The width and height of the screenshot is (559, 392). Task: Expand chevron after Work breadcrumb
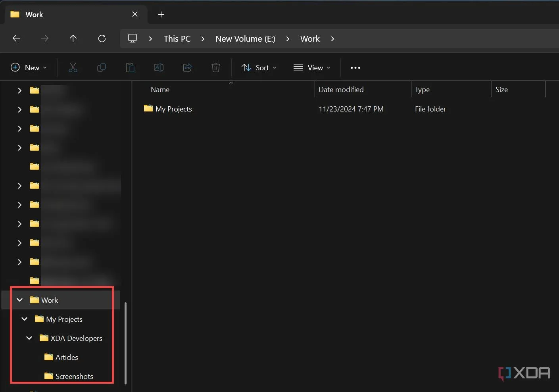tap(332, 39)
